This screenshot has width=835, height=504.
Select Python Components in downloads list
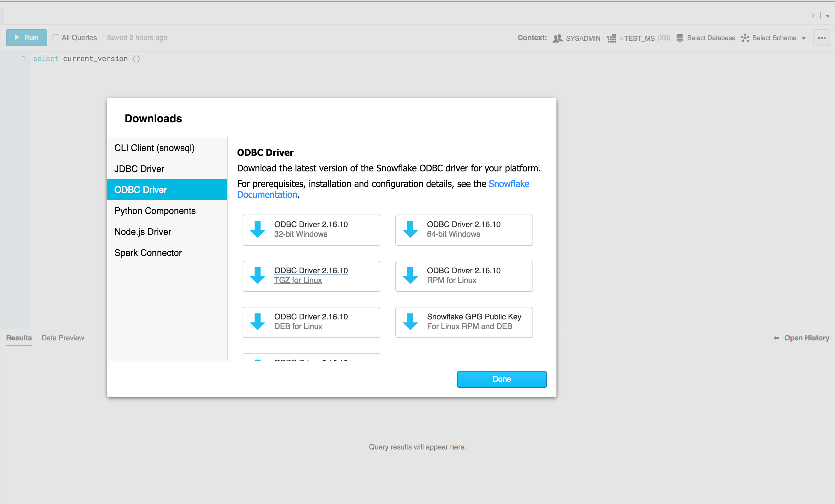pyautogui.click(x=155, y=211)
